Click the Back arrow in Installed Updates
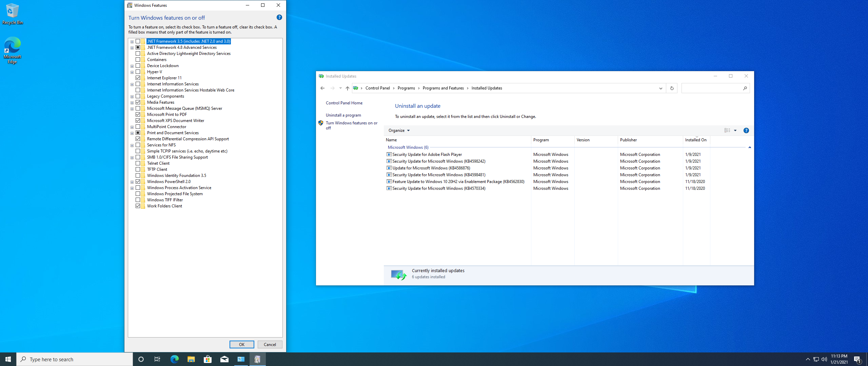 click(x=322, y=88)
